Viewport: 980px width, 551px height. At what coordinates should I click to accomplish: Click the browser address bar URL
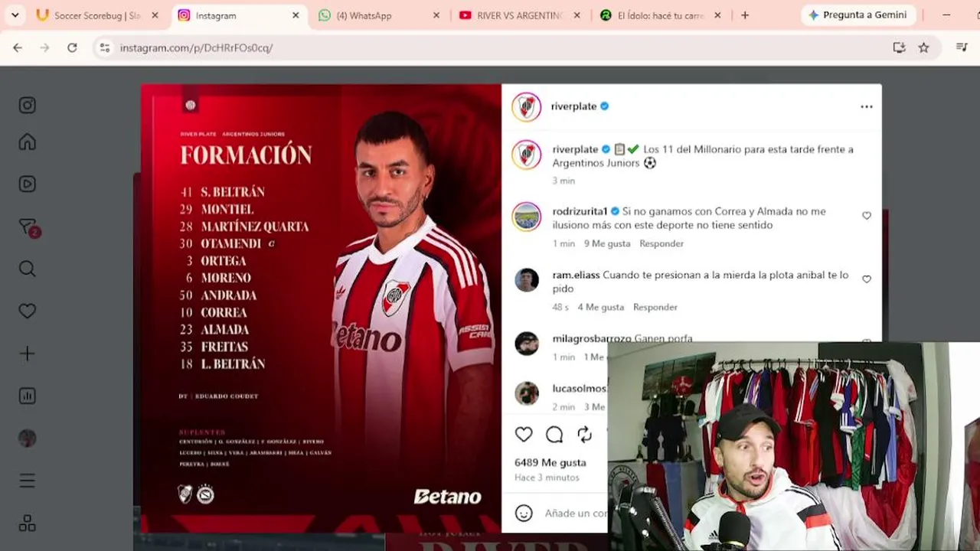pyautogui.click(x=196, y=47)
